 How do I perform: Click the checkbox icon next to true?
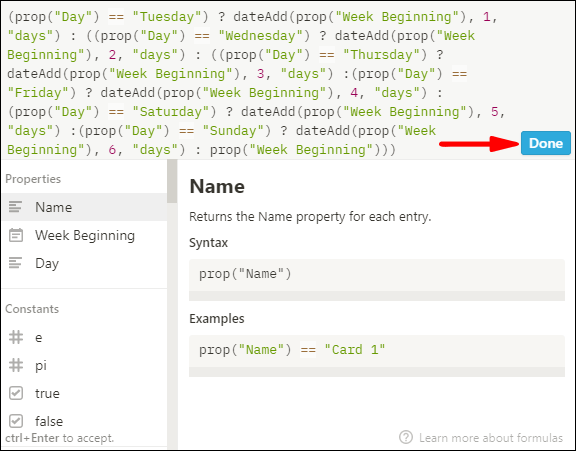click(x=16, y=393)
